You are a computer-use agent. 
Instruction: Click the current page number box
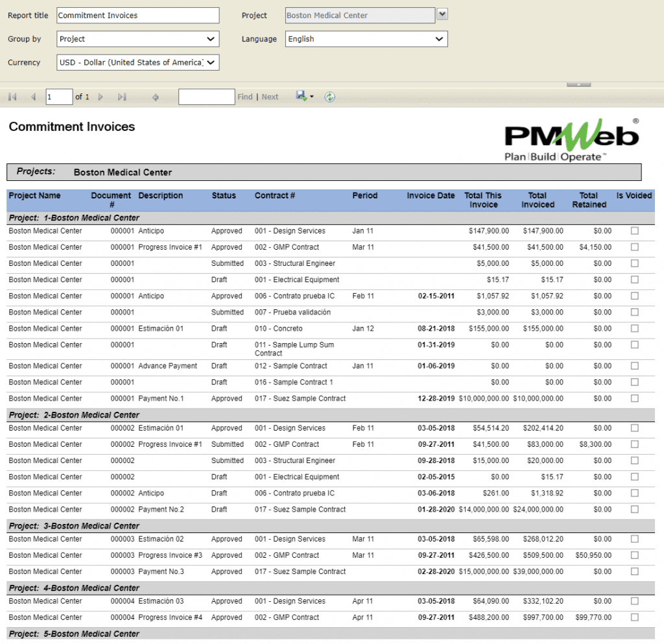pyautogui.click(x=59, y=97)
